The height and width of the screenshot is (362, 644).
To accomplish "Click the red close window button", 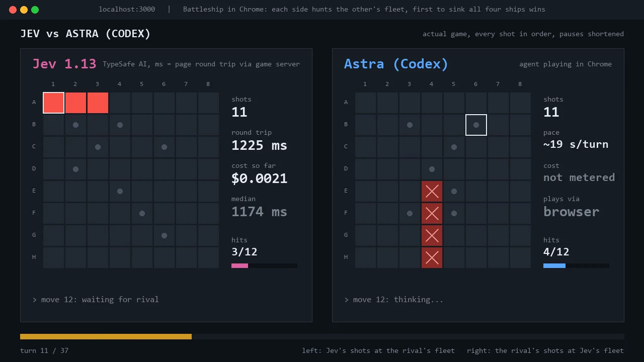I will (13, 10).
